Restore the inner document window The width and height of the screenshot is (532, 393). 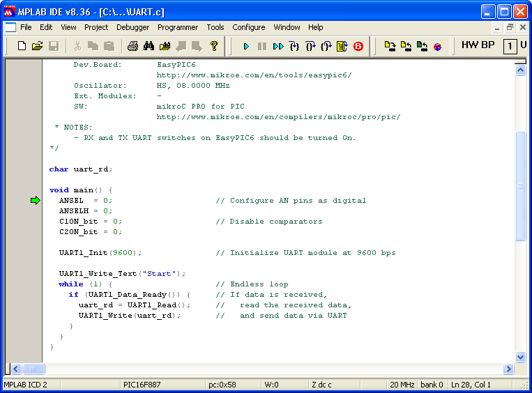tap(510, 27)
